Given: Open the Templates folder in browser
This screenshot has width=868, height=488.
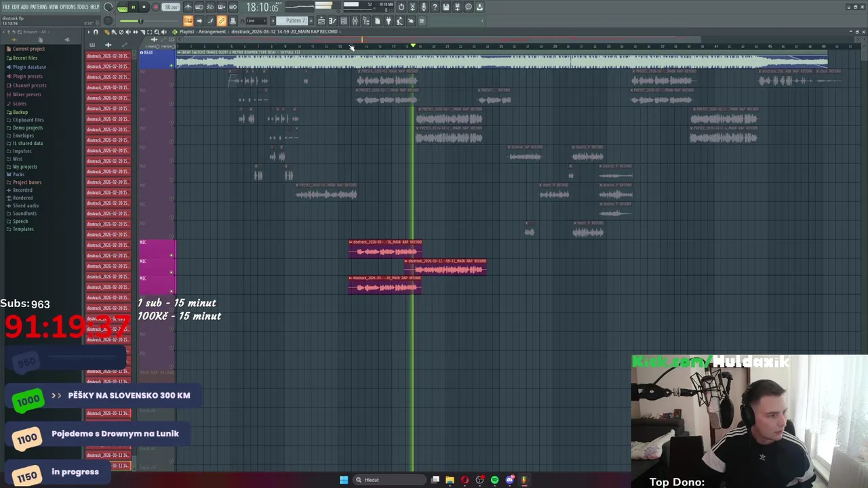Looking at the screenshot, I should (x=23, y=229).
